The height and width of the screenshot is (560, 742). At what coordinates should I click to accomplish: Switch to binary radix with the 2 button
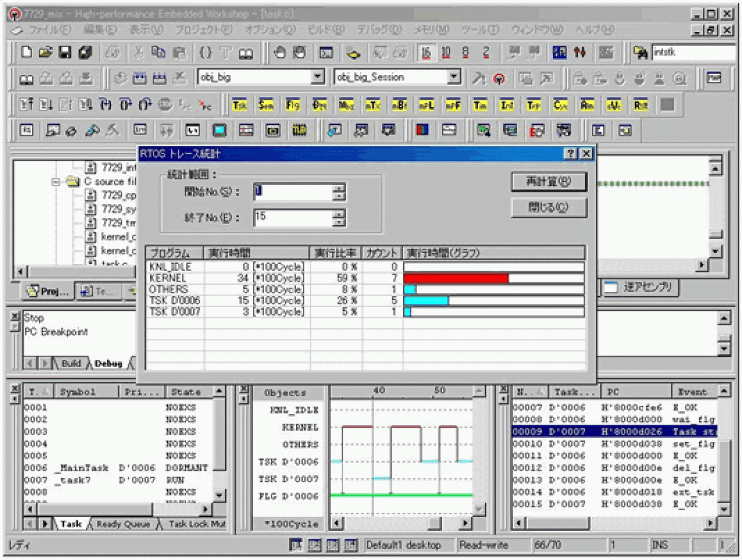click(486, 52)
